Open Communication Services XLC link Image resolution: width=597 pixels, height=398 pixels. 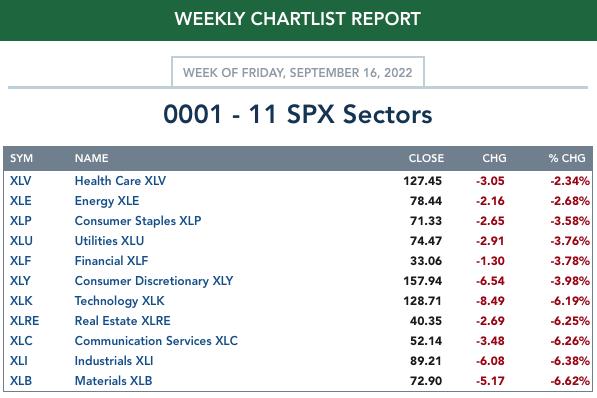click(x=156, y=341)
